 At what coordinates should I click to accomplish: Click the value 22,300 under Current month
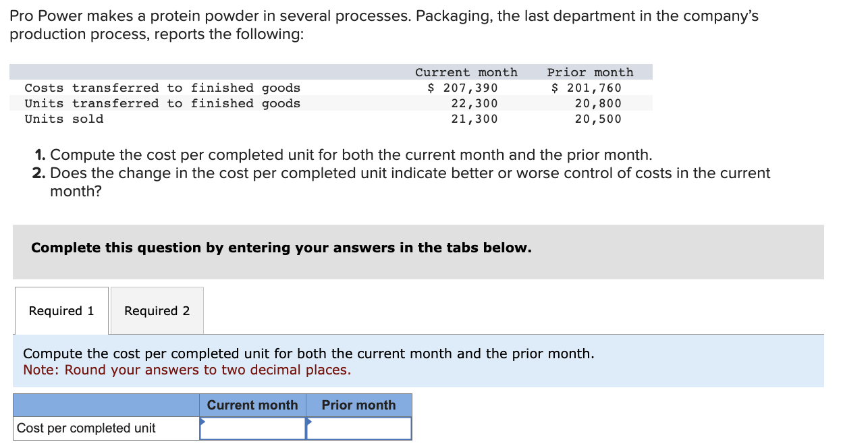pyautogui.click(x=474, y=103)
